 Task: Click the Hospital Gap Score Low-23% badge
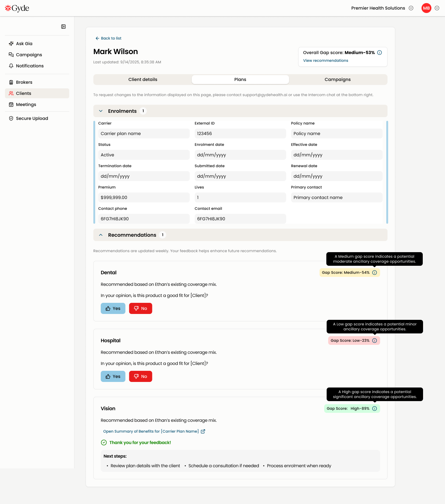[x=354, y=341]
